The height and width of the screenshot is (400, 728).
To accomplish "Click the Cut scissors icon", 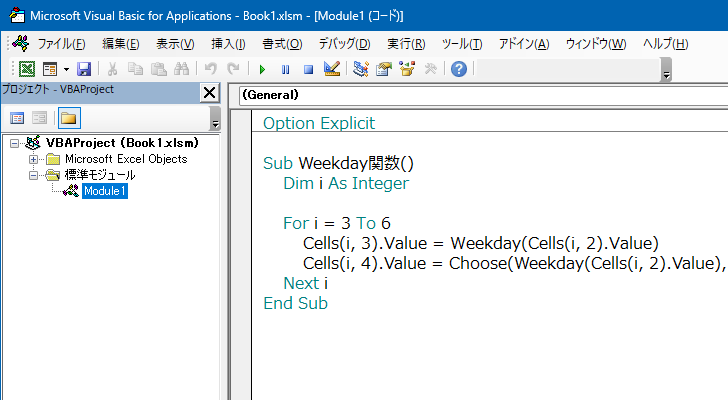I will coord(112,69).
